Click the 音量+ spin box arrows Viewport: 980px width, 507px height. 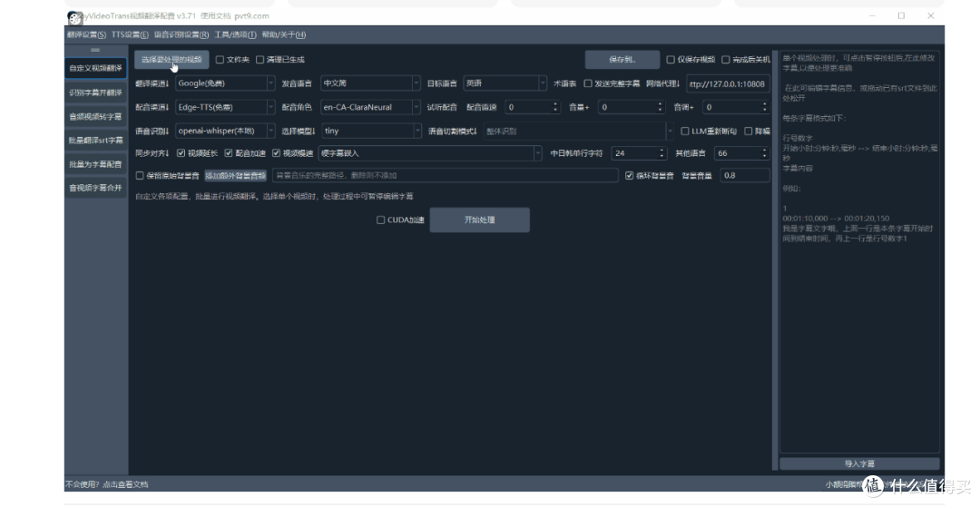660,107
